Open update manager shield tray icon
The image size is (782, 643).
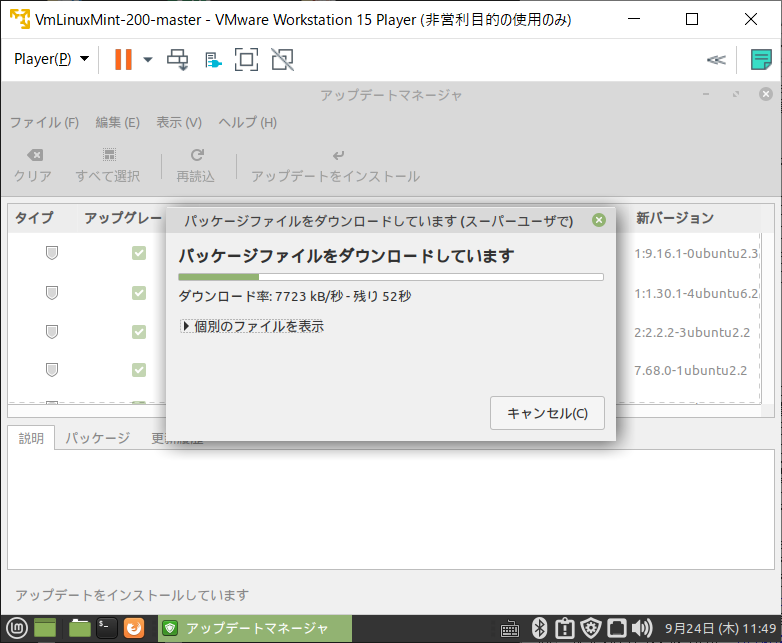[591, 628]
